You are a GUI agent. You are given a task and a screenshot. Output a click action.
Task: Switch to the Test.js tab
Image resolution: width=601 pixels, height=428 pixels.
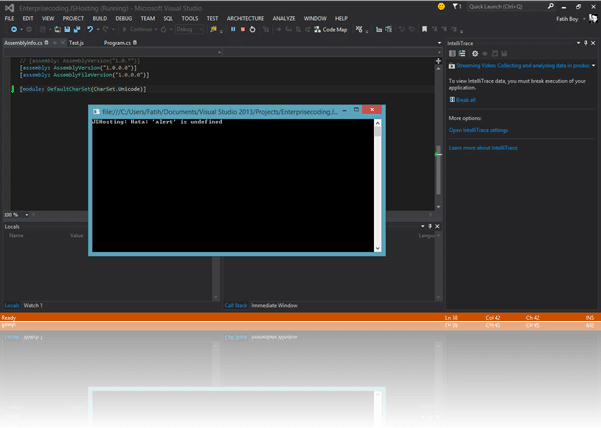pos(76,43)
